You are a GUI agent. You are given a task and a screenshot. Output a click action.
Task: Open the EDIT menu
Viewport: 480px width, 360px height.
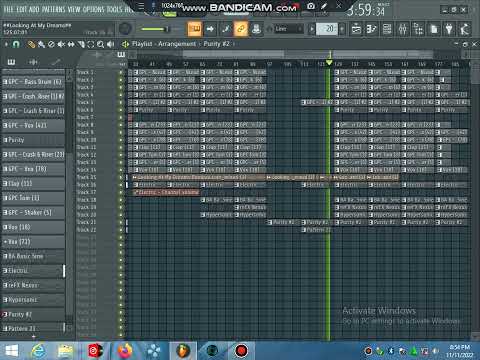click(21, 9)
